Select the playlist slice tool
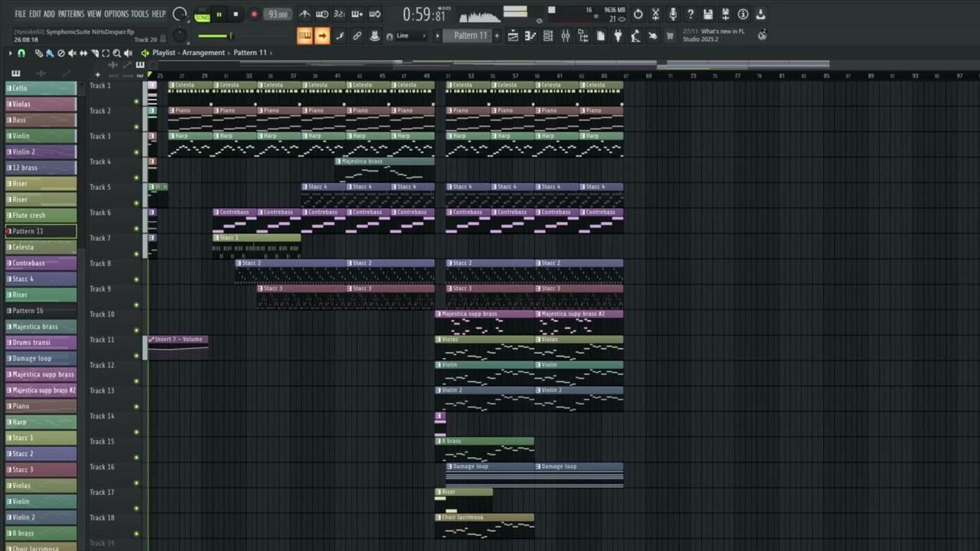 [94, 53]
